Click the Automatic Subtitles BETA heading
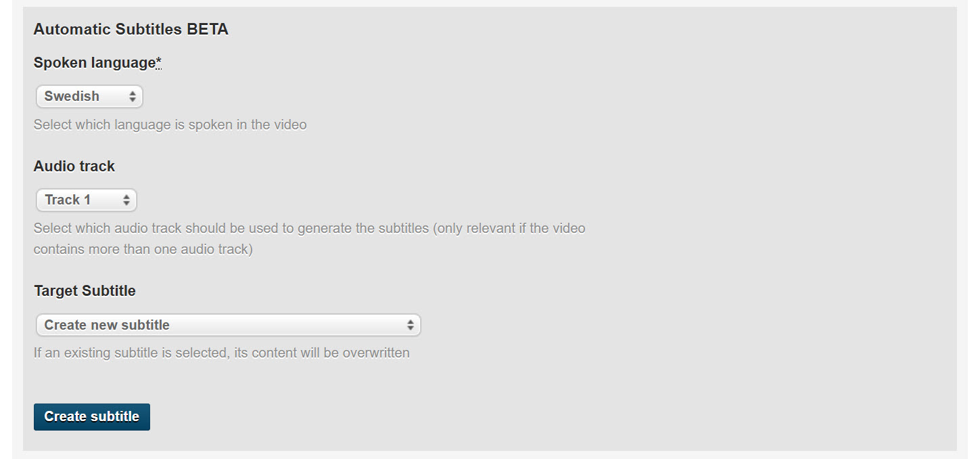 click(x=131, y=30)
